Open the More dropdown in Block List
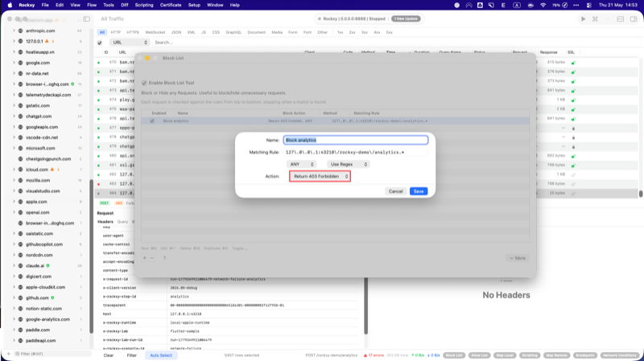 [518, 258]
